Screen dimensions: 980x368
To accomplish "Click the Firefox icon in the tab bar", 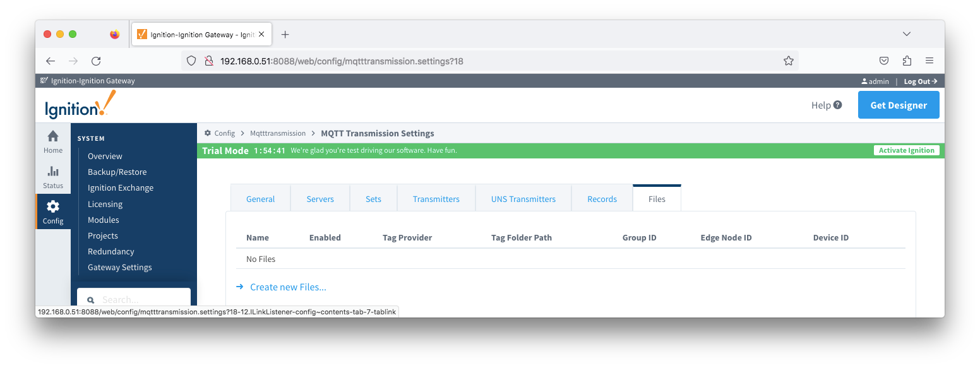I will (x=114, y=34).
